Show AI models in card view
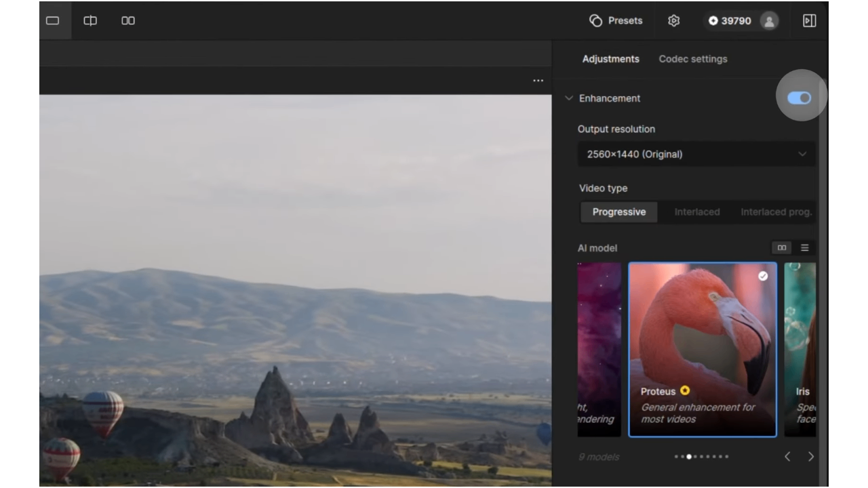 [782, 248]
